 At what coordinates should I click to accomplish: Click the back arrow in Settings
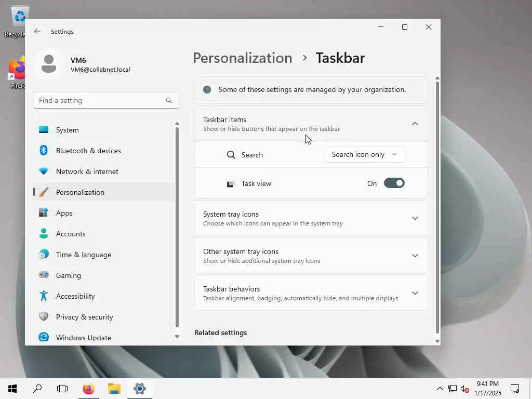click(37, 32)
